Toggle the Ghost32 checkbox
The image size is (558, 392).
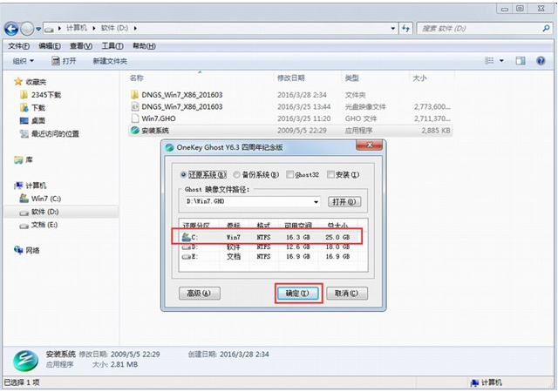[x=290, y=174]
